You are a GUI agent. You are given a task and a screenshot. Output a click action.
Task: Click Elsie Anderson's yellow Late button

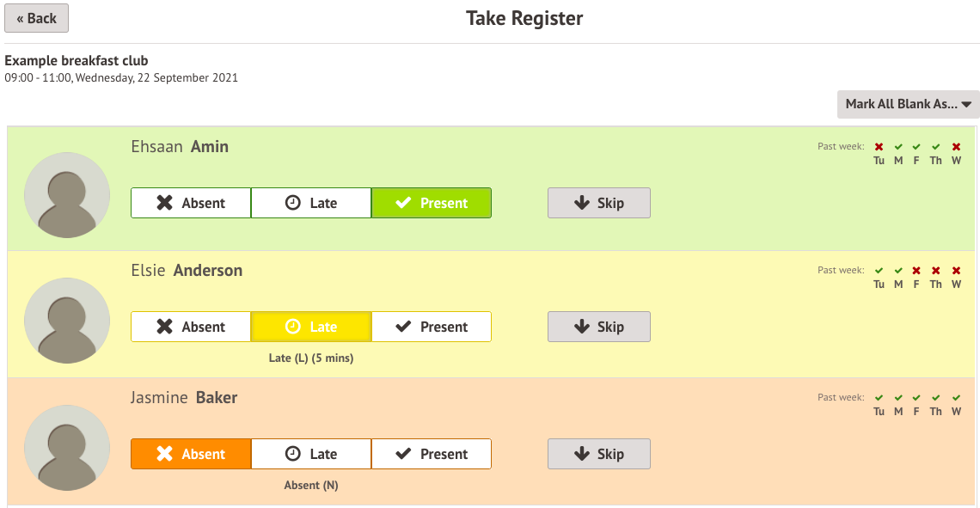(311, 327)
